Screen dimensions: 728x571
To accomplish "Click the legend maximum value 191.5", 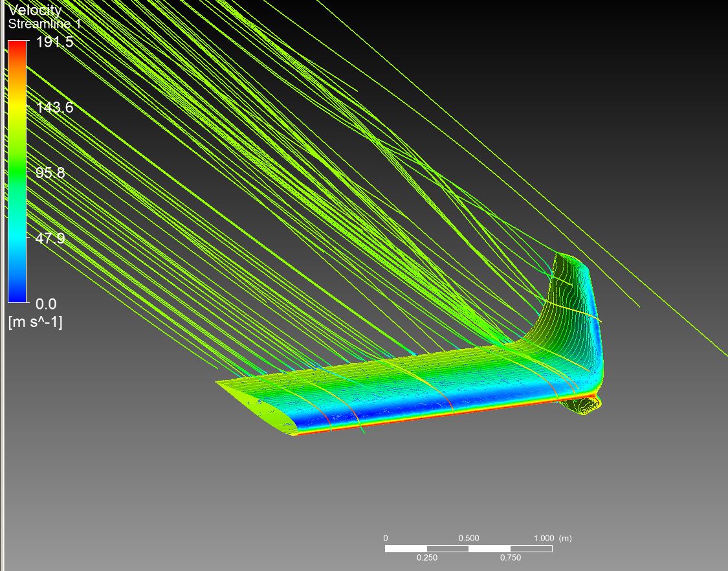I will coord(55,42).
